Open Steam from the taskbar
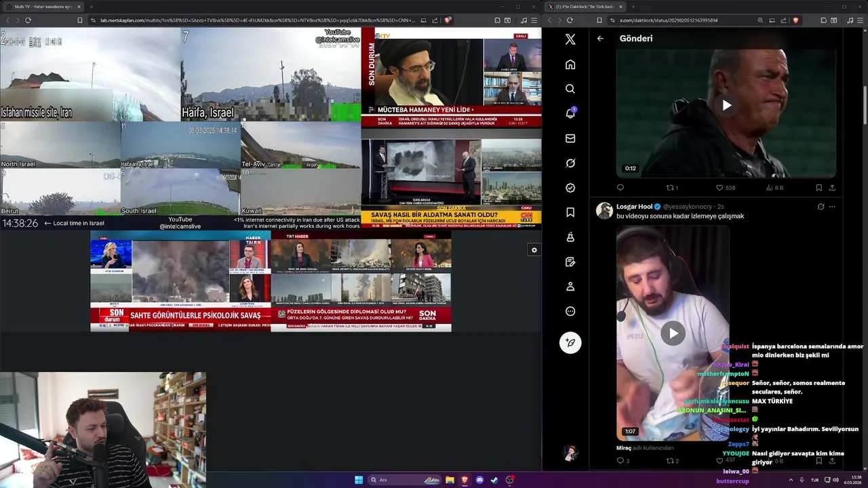Screen dimensions: 868x488 pos(494,480)
